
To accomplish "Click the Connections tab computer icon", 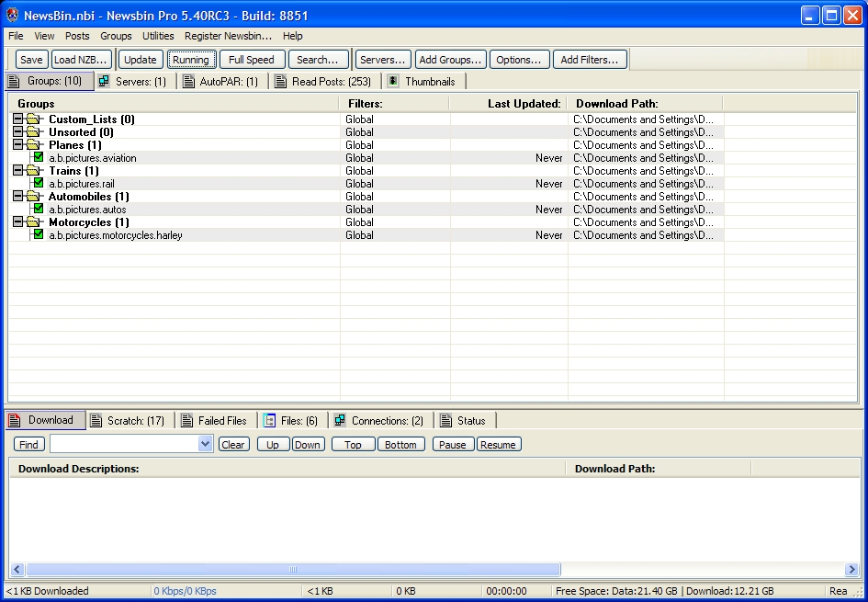I will click(340, 420).
